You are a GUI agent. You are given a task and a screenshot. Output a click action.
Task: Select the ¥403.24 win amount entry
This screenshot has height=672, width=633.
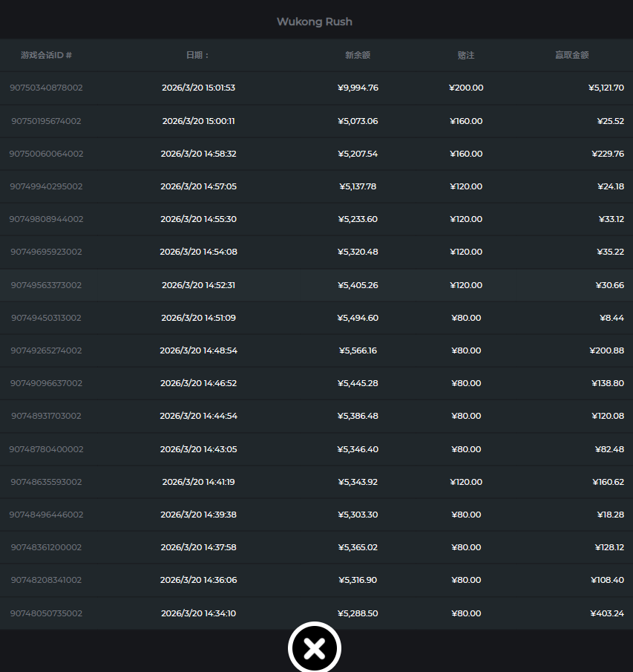click(606, 613)
